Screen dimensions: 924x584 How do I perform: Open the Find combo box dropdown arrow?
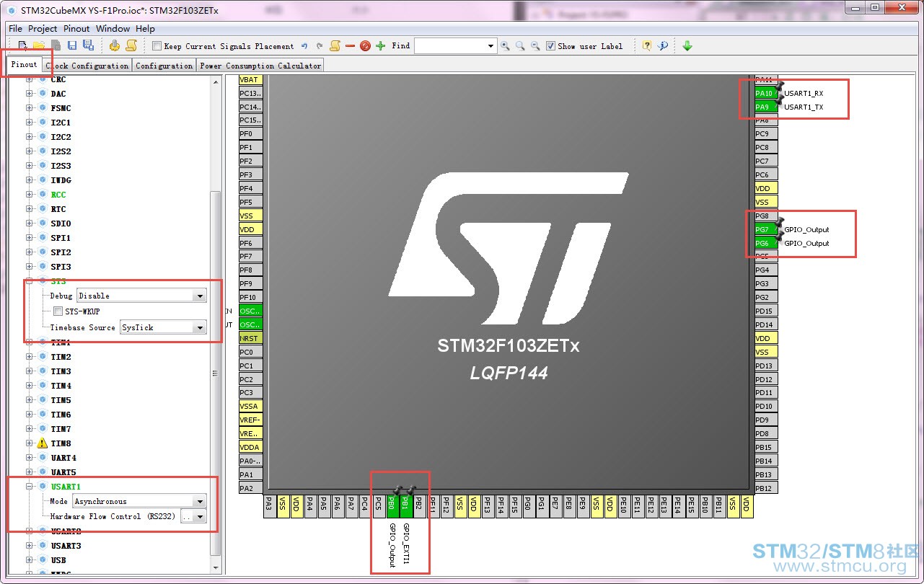pyautogui.click(x=491, y=46)
